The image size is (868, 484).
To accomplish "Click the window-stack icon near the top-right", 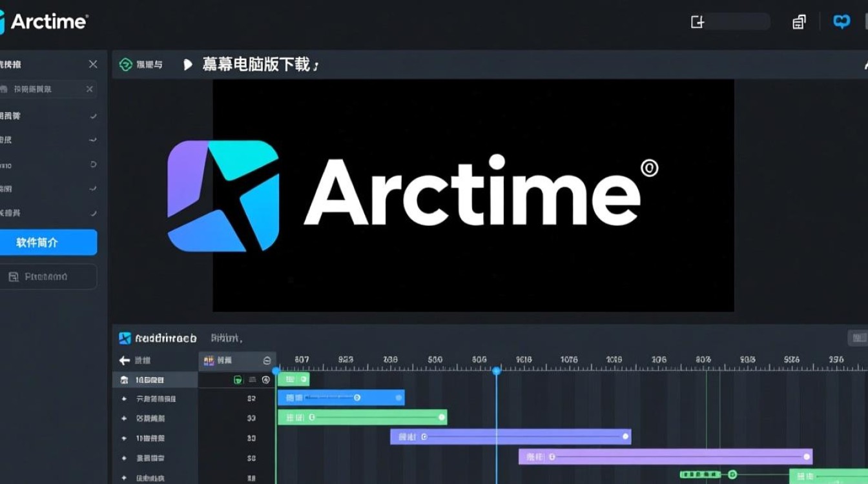I will (x=798, y=21).
